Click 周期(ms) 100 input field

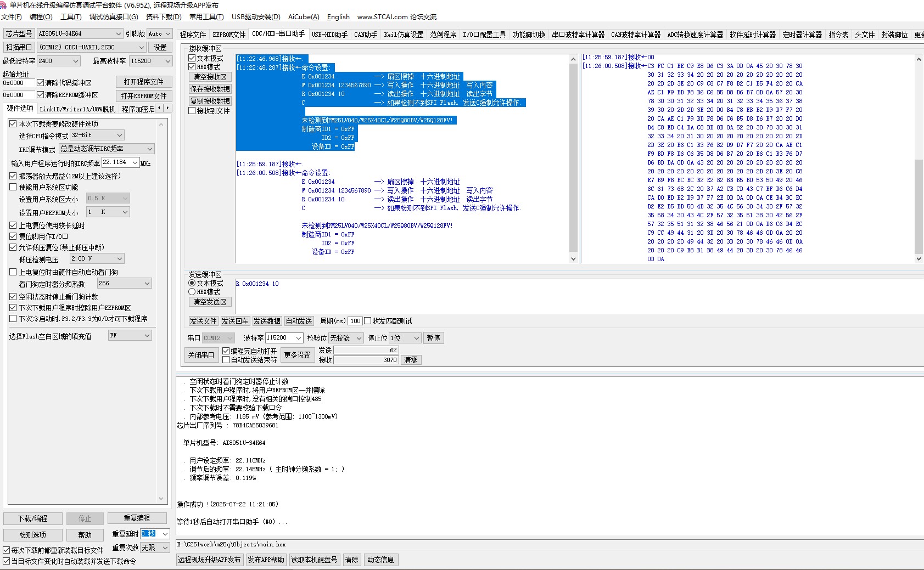[x=355, y=321]
